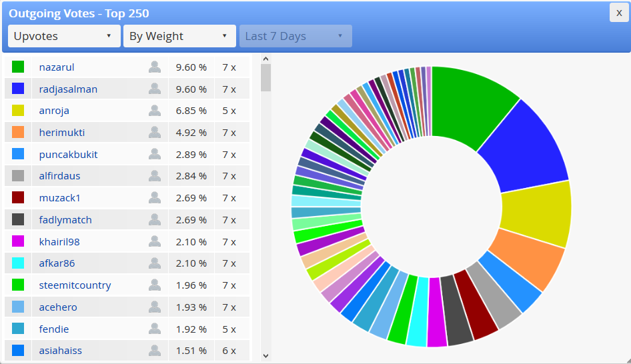Viewport: 631px width, 364px height.
Task: Visit the steemitcountry user link
Action: [x=75, y=285]
